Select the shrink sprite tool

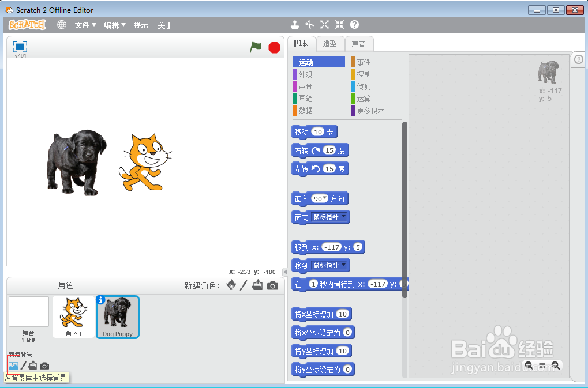tap(339, 25)
